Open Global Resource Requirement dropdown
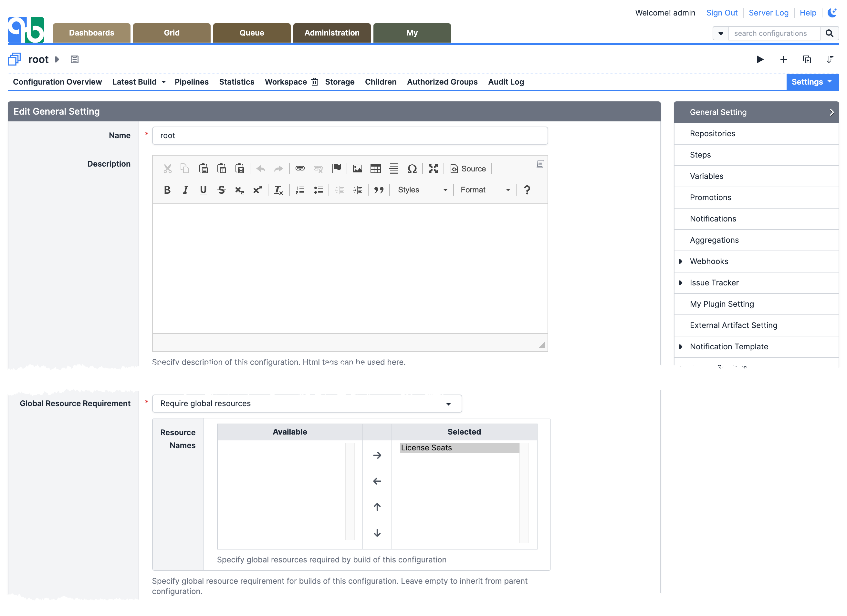The height and width of the screenshot is (616, 847). (x=307, y=404)
